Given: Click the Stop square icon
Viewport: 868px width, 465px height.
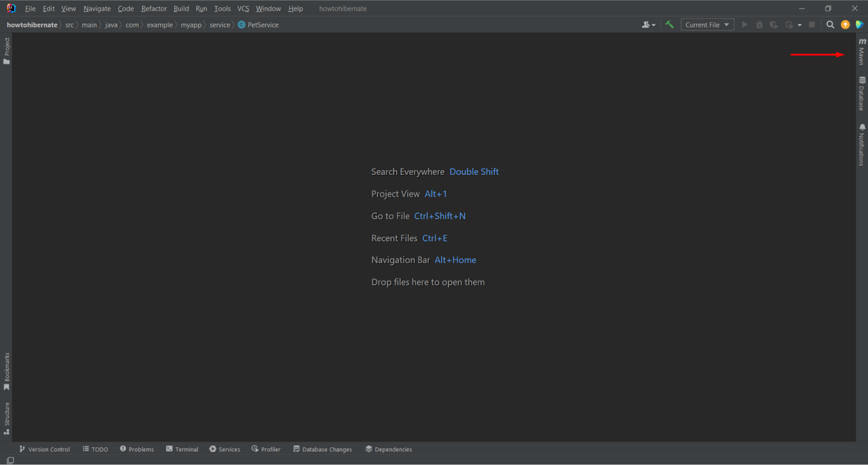Looking at the screenshot, I should coord(812,25).
